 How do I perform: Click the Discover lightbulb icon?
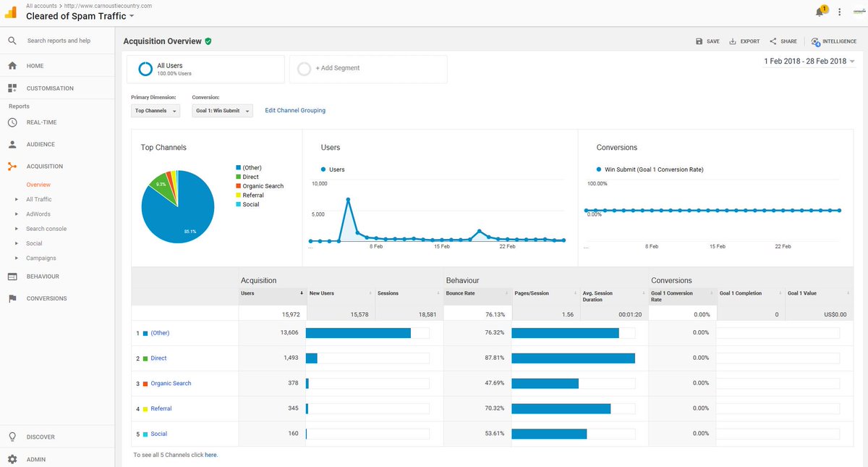[x=12, y=437]
